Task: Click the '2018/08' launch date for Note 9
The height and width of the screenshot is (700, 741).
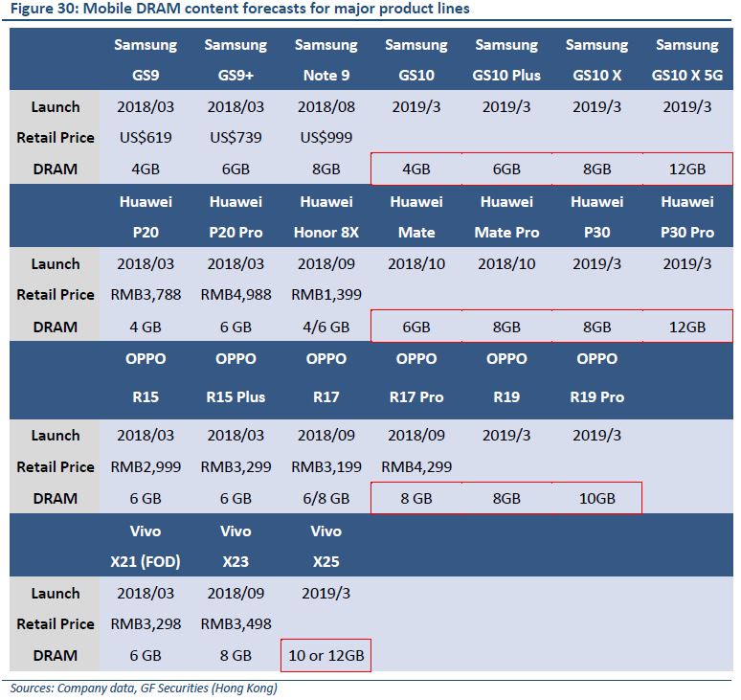Action: click(x=326, y=107)
